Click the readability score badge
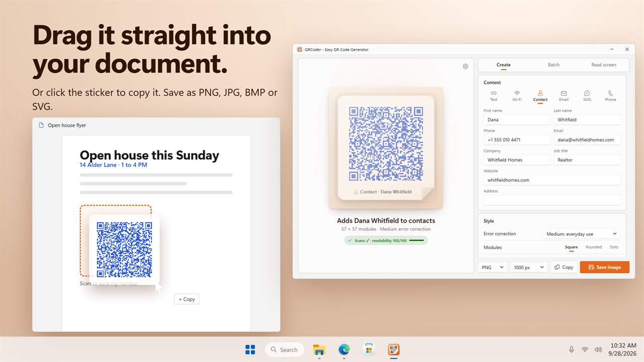 (386, 240)
